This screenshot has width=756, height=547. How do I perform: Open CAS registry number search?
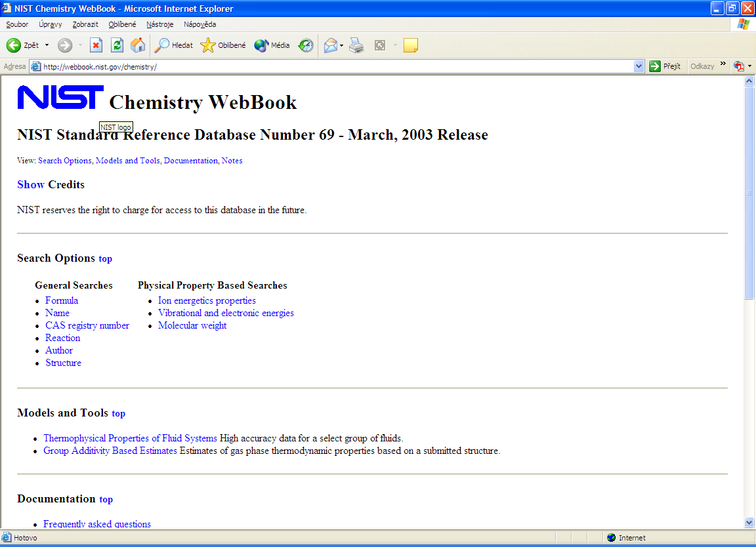pos(87,325)
